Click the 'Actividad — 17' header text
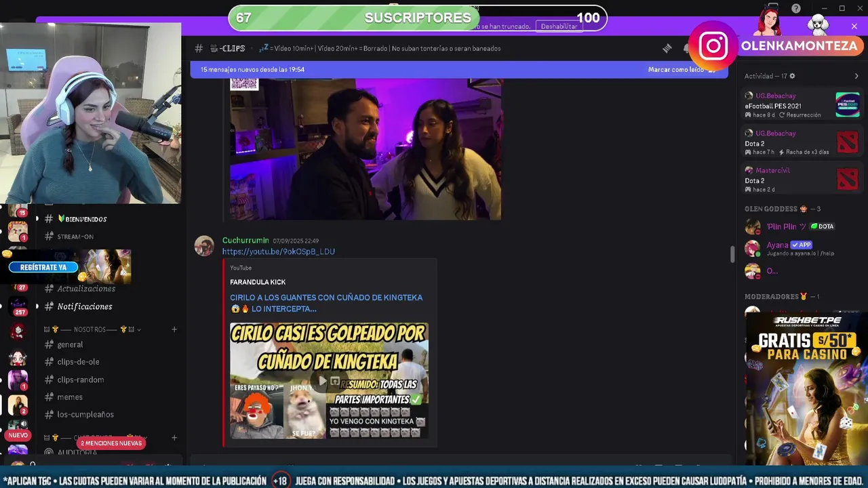This screenshot has width=868, height=488. point(766,76)
